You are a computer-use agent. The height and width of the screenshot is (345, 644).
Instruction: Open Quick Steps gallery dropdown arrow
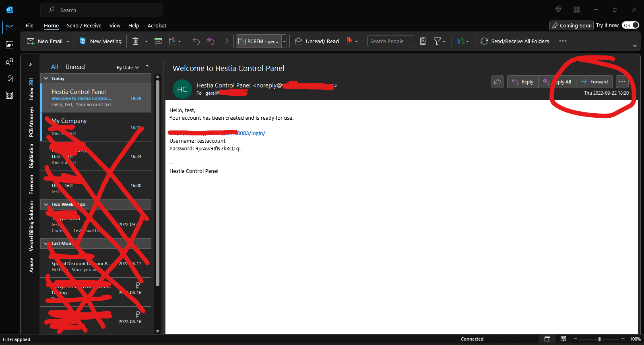[x=284, y=41]
